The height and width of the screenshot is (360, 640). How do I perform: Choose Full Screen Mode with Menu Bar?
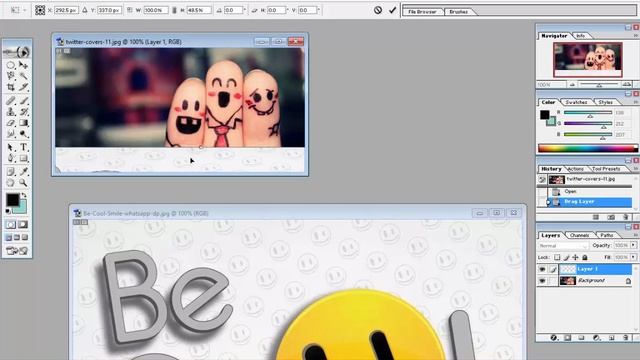point(17,237)
